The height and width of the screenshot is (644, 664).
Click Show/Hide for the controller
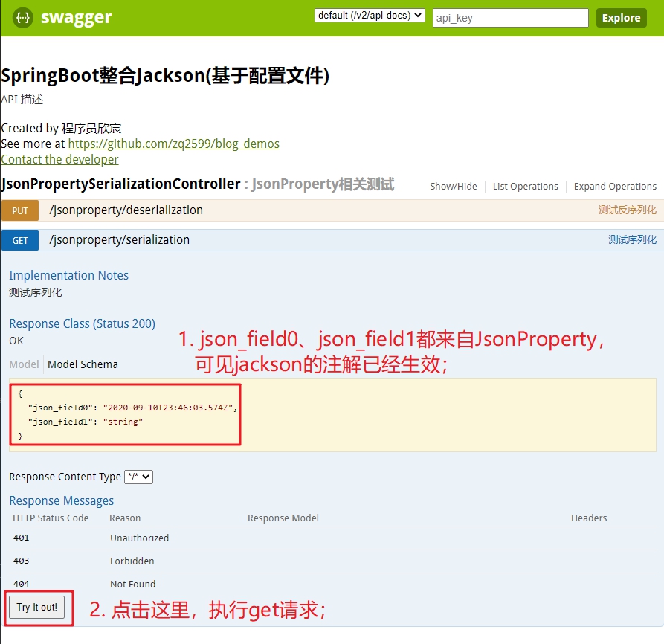453,187
